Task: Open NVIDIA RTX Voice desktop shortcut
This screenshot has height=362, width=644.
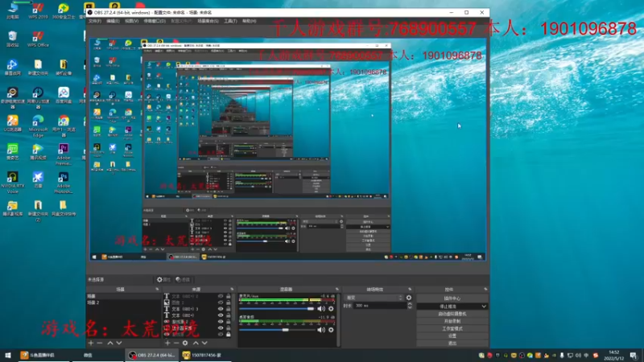Action: tap(12, 183)
